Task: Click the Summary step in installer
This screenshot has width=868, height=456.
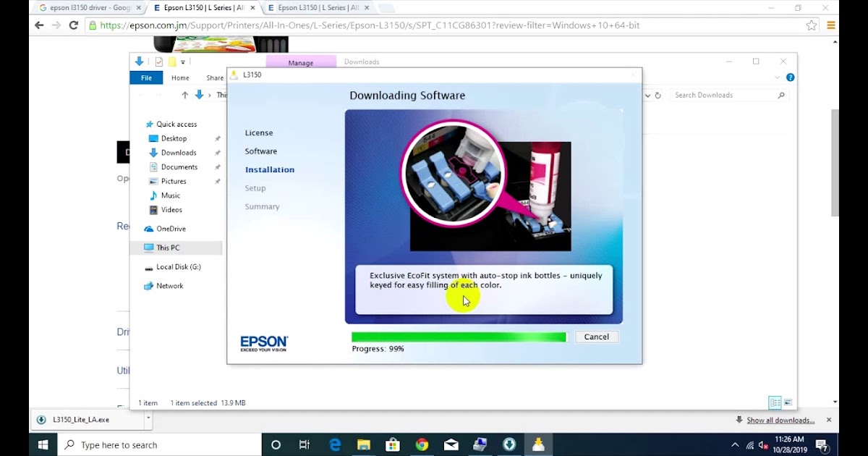Action: point(262,207)
